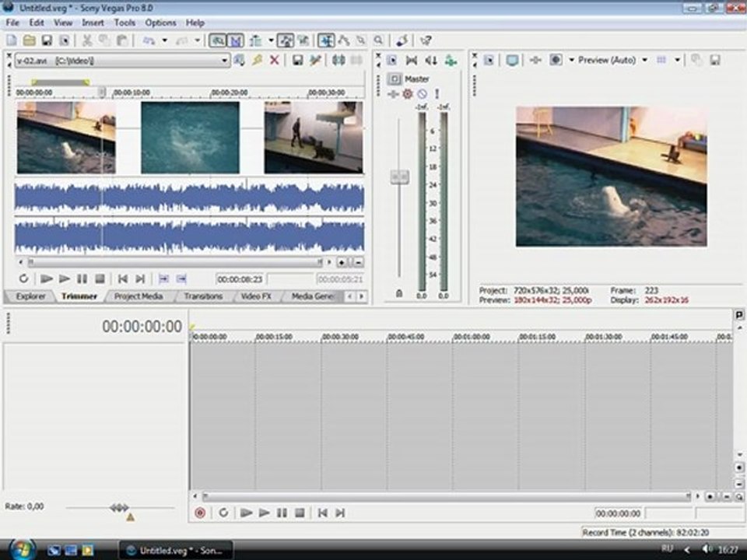Stop the main timeline playback
This screenshot has width=747, height=560.
coord(300,513)
